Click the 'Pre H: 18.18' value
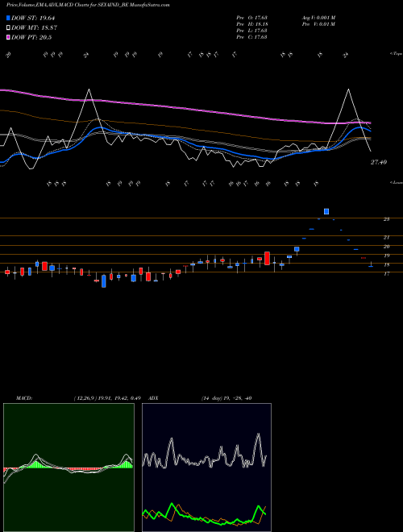403x532 pixels. pos(251,24)
